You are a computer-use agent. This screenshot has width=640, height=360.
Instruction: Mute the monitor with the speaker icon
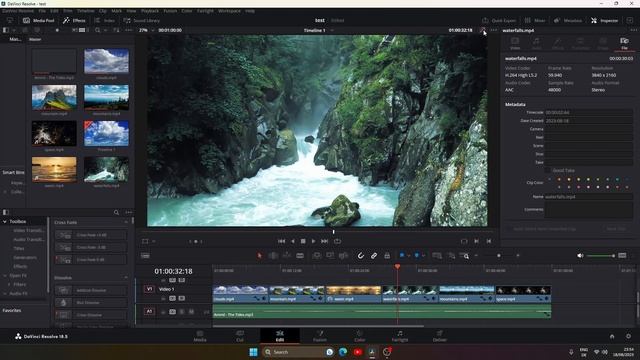(x=580, y=256)
